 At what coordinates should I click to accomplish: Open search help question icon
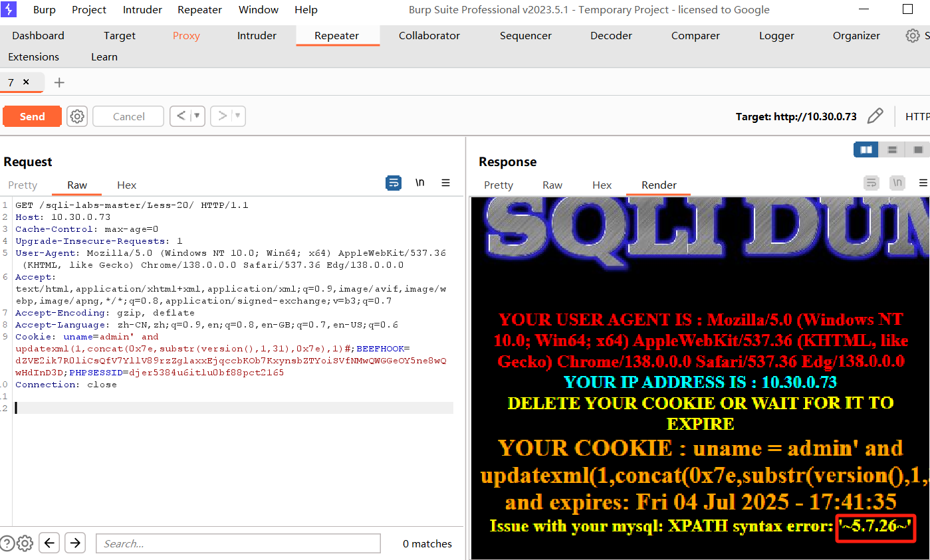[x=7, y=543]
